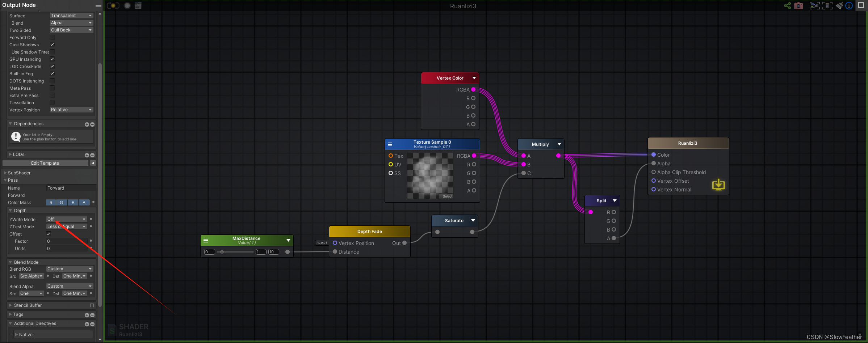Open shader in external text editor icon
868x343 pixels.
pyautogui.click(x=138, y=5)
